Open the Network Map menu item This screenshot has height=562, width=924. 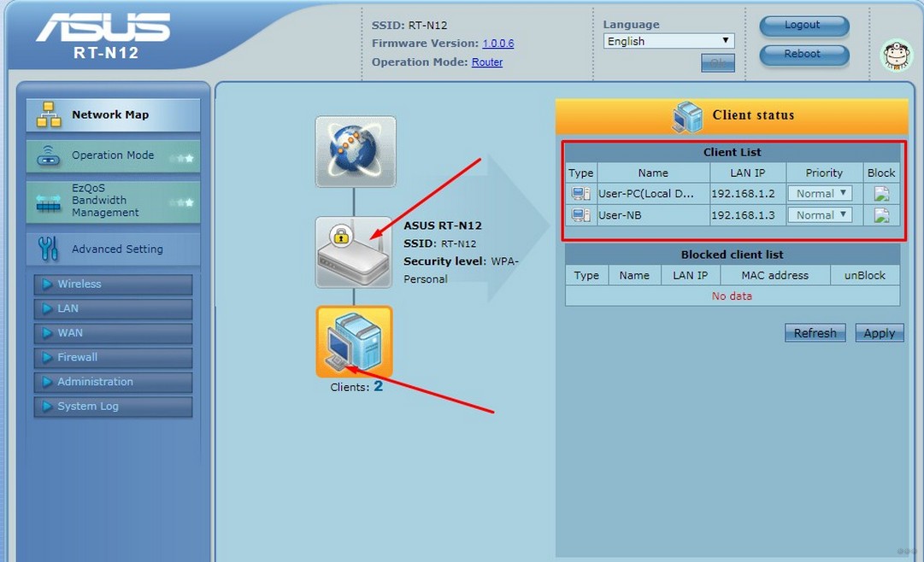113,114
